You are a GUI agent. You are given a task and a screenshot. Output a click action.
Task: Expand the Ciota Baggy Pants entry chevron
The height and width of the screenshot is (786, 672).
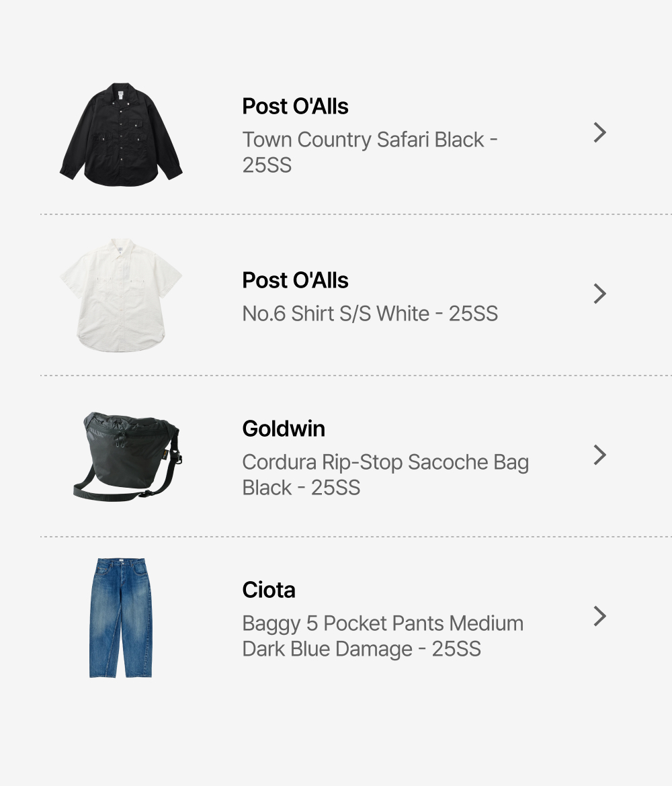(600, 616)
